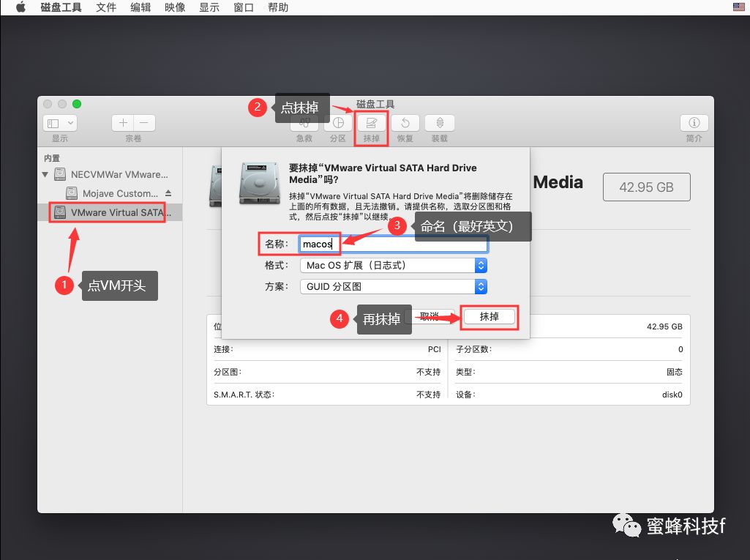Eject the Mojave Custom volume

click(x=168, y=193)
